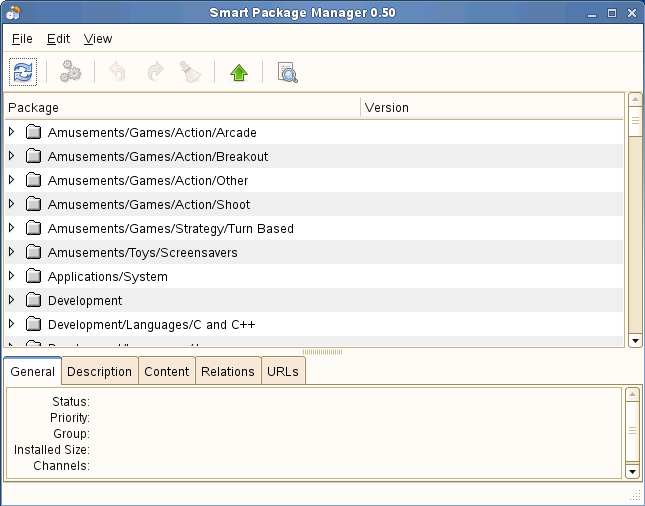Switch to the Relations tab
Image resolution: width=645 pixels, height=506 pixels.
[228, 371]
